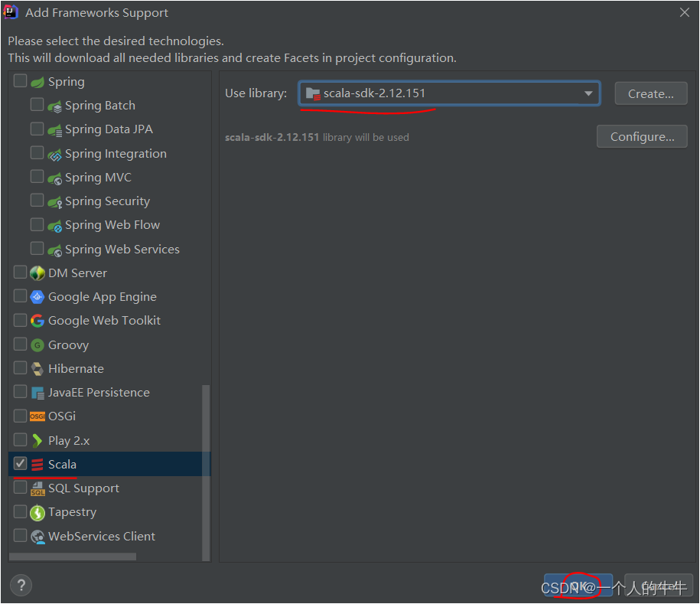Tick the Tapestry checkbox
The width and height of the screenshot is (700, 604).
[20, 511]
